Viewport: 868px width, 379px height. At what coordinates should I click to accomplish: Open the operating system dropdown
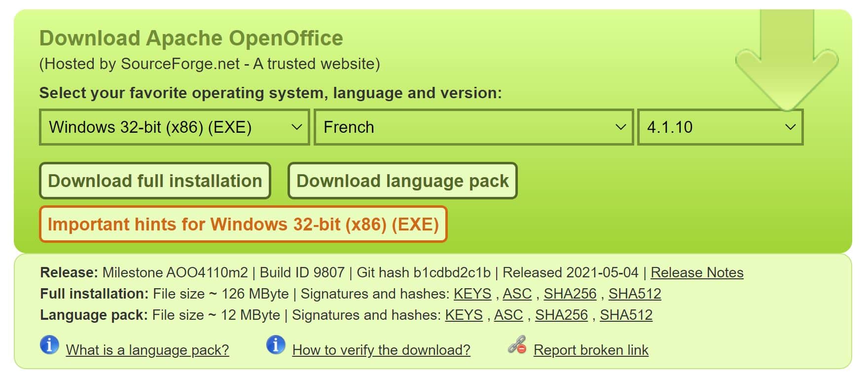point(175,127)
